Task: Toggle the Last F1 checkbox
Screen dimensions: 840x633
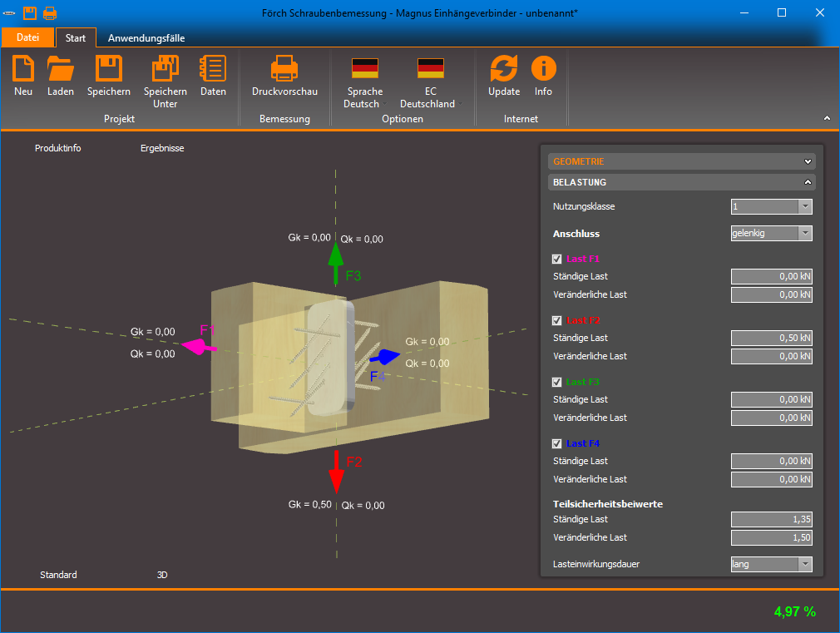Action: pos(556,259)
